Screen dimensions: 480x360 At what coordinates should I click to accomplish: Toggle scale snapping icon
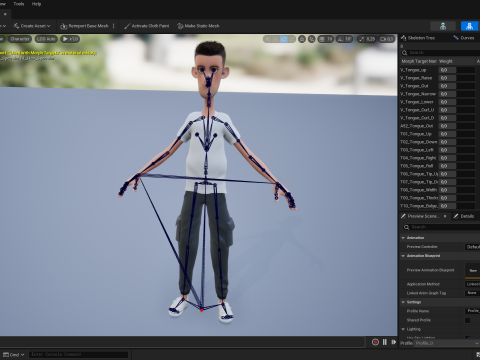362,39
